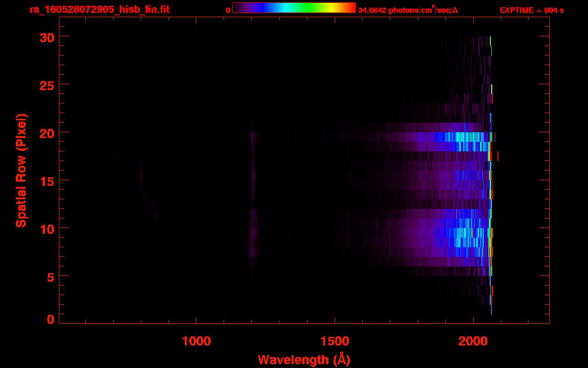Click the Wavelength (Å) axis title
The image size is (588, 368).
304,359
